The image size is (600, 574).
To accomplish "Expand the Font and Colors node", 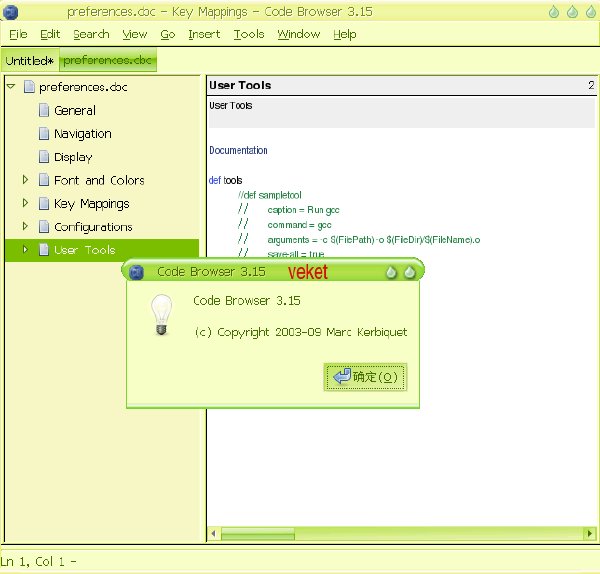I will [x=25, y=179].
